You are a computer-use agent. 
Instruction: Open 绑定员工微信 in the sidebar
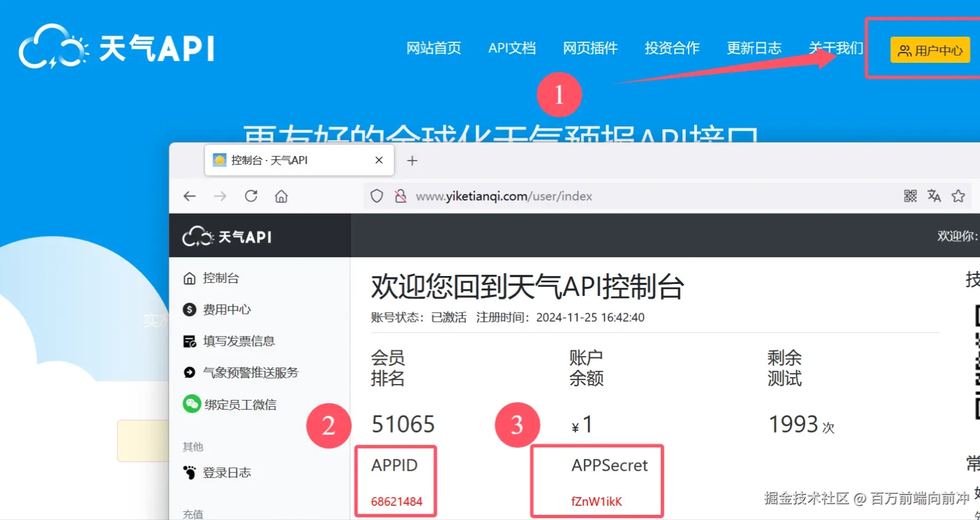(230, 404)
